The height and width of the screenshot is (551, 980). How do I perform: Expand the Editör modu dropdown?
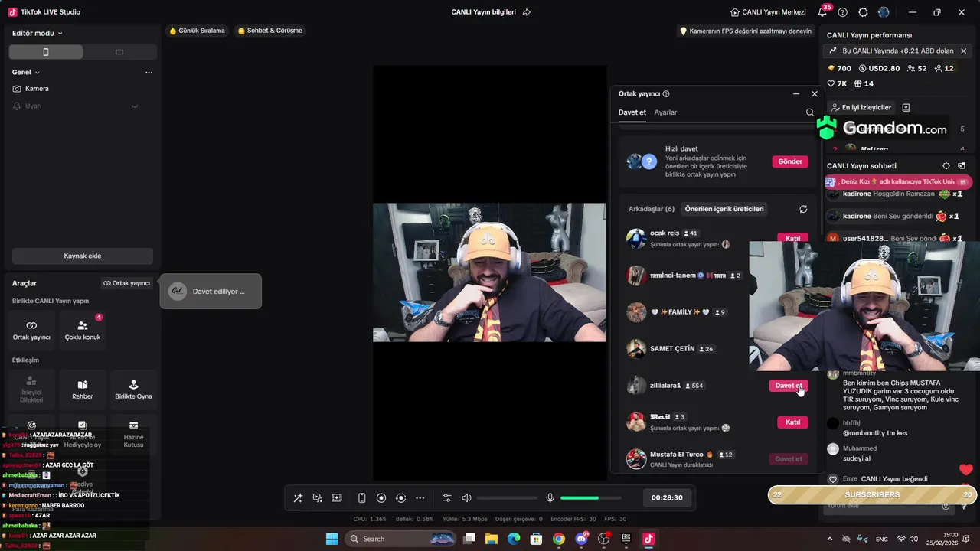pyautogui.click(x=38, y=33)
